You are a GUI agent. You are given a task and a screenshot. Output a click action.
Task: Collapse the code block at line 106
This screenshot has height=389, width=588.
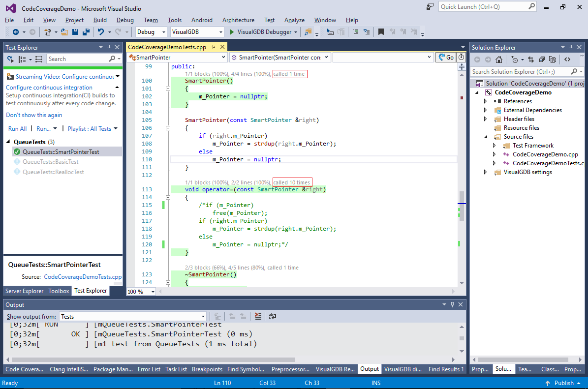click(x=168, y=128)
